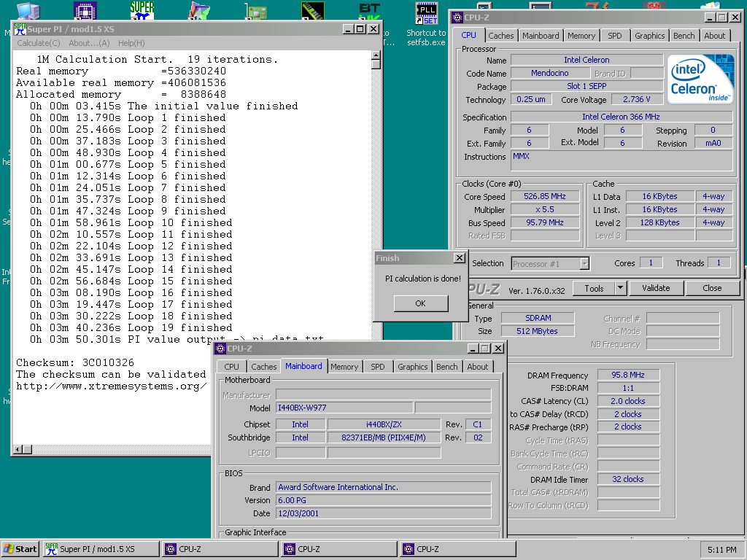Close the Finish dialog with the X
This screenshot has width=747, height=560.
click(x=460, y=258)
